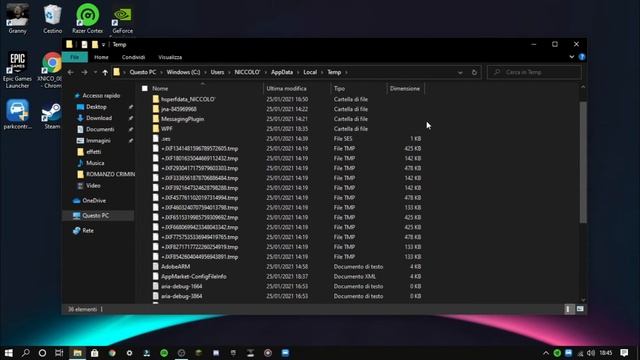
Task: Open the File ribbon tab
Action: coord(74,57)
